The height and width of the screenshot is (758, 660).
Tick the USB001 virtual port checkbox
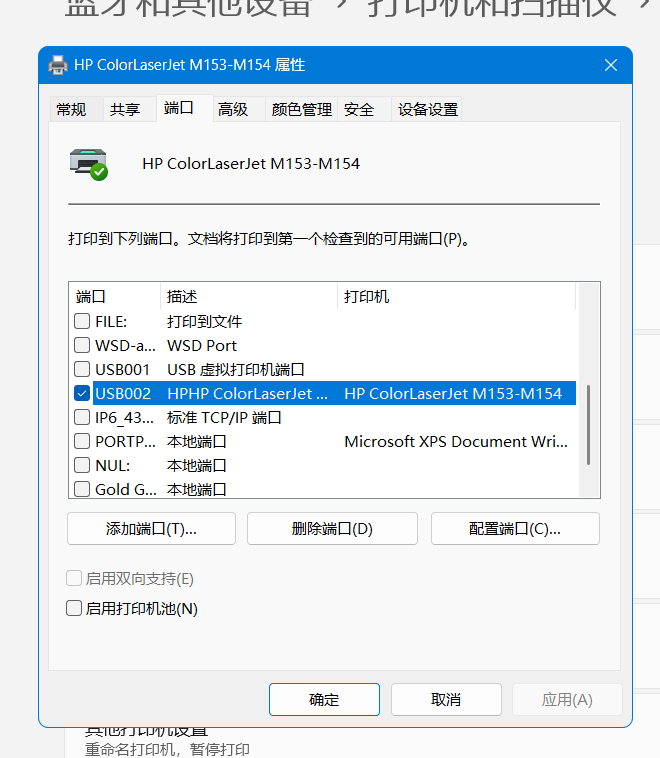(x=82, y=370)
